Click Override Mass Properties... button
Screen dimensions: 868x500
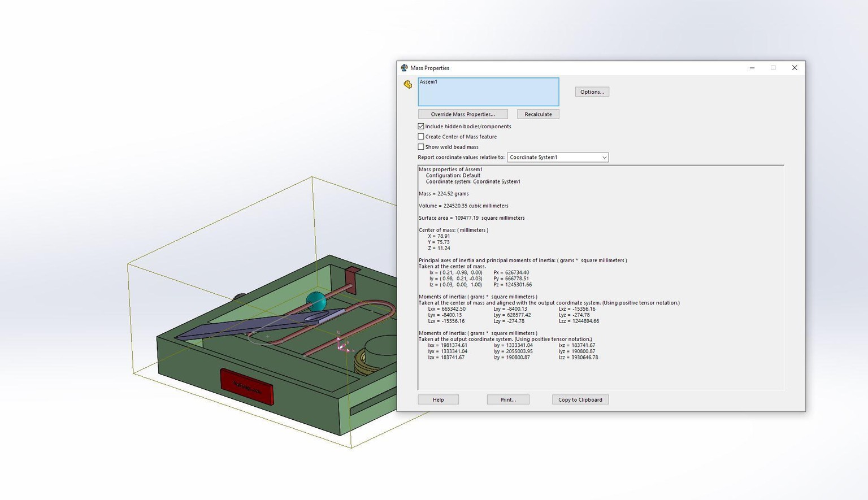point(463,114)
